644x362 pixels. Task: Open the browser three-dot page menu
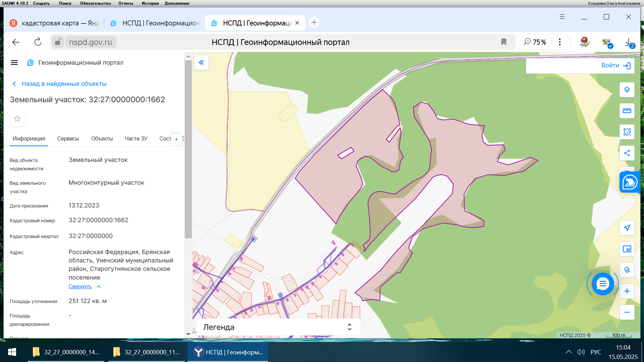pyautogui.click(x=559, y=42)
